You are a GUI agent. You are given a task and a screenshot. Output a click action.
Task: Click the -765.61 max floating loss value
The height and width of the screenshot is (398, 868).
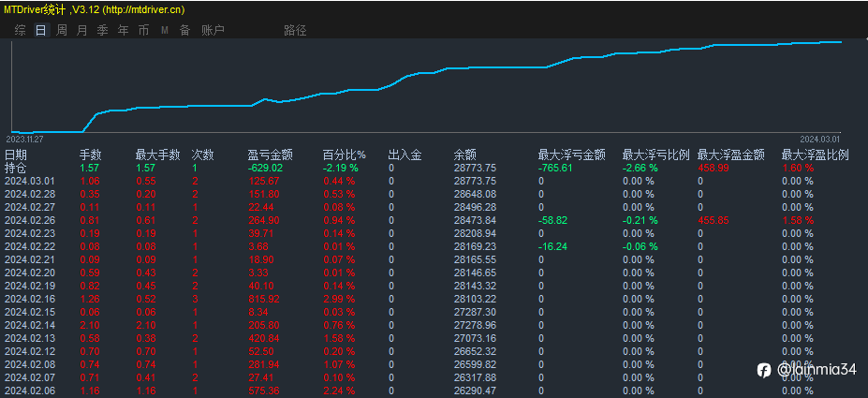pyautogui.click(x=555, y=168)
